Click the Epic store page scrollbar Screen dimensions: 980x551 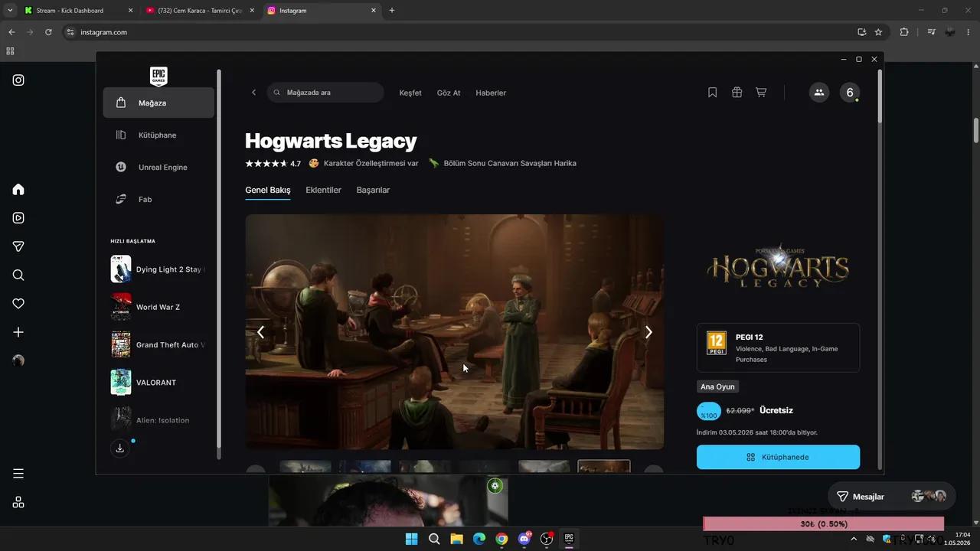880,96
